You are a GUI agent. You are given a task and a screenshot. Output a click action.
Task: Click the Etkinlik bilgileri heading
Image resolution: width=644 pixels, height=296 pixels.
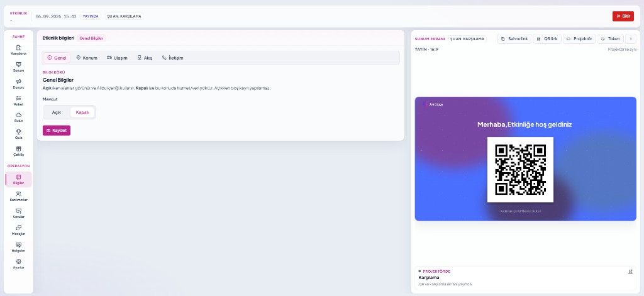pos(58,38)
